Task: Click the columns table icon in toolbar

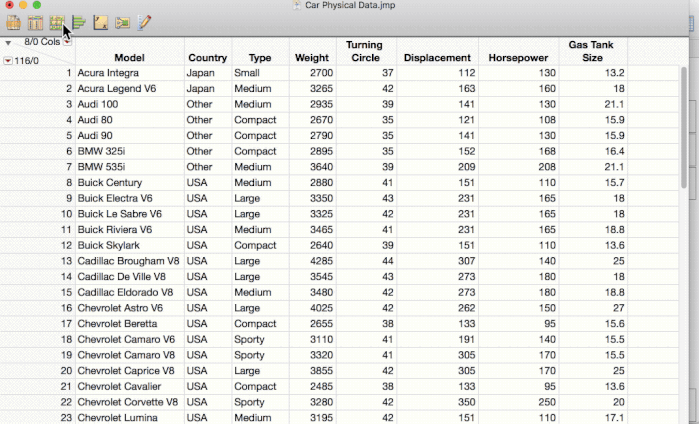Action: coord(35,22)
